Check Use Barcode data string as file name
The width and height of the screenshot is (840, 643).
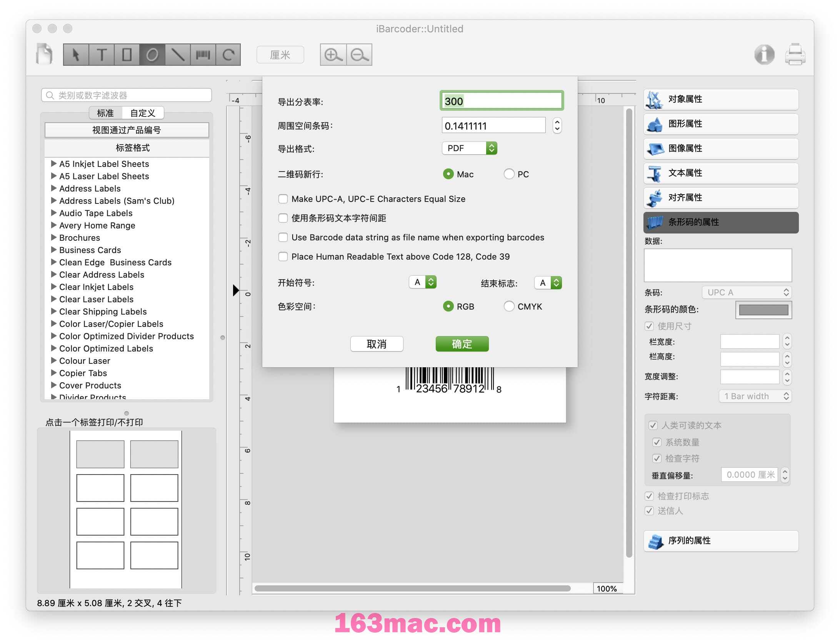(x=283, y=237)
